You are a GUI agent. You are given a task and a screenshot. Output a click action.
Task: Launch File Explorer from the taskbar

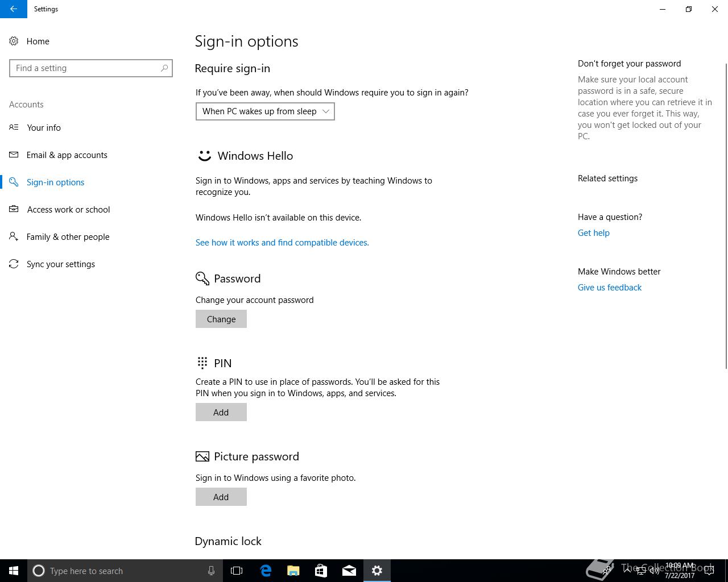coord(293,571)
